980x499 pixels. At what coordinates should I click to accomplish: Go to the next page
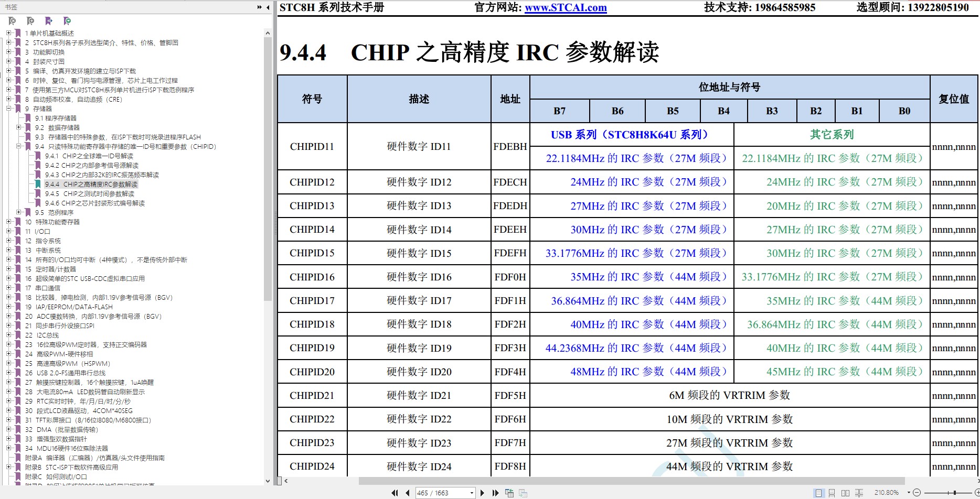pyautogui.click(x=482, y=493)
